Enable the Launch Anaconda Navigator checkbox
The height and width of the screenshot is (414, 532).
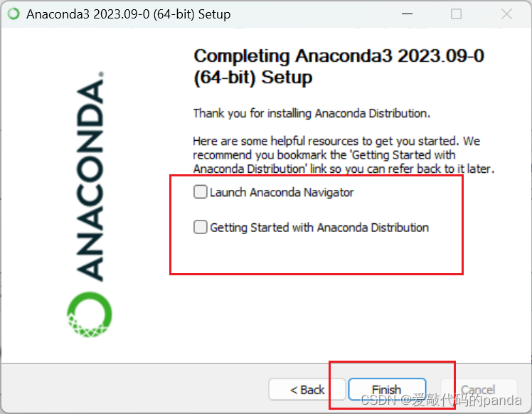(x=200, y=192)
